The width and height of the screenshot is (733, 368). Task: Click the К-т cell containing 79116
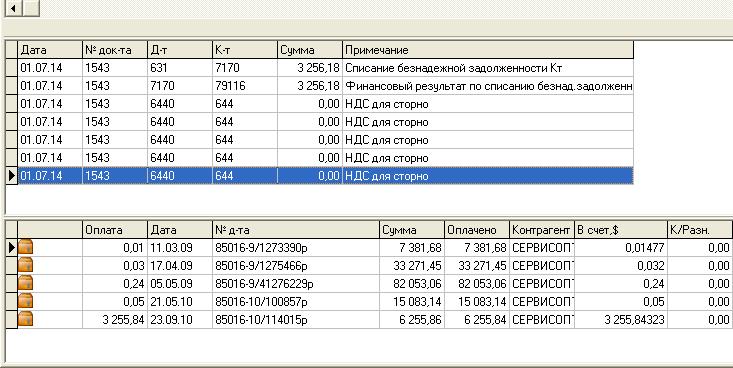click(x=245, y=86)
